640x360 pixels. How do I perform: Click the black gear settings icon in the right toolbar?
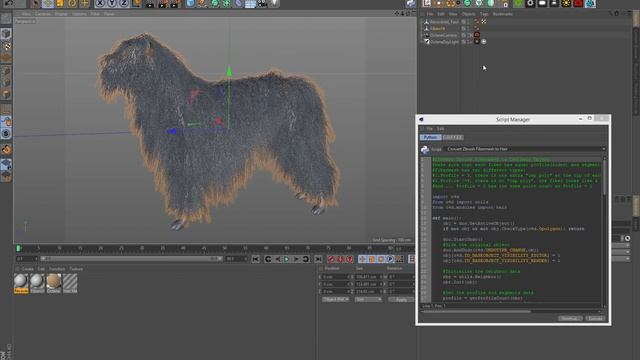click(x=530, y=4)
